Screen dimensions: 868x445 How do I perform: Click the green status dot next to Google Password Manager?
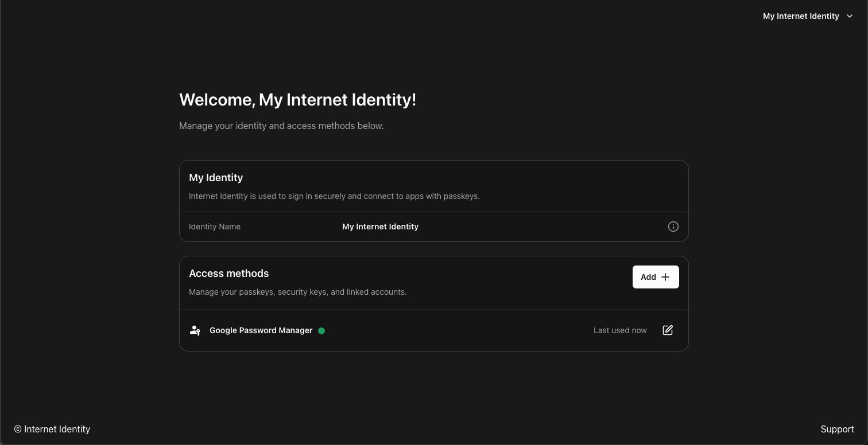coord(321,331)
